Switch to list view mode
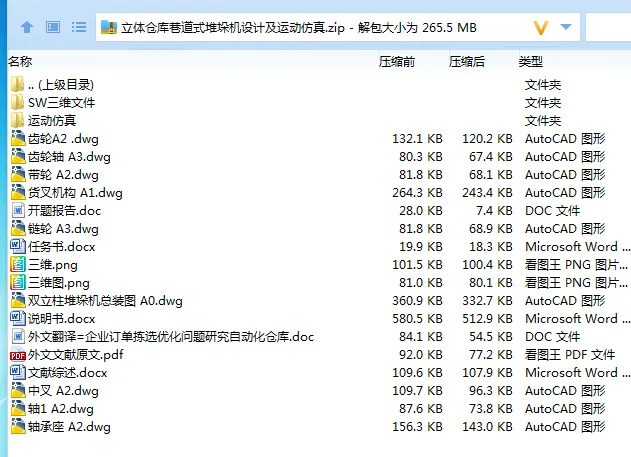The image size is (631, 457). coord(79,27)
